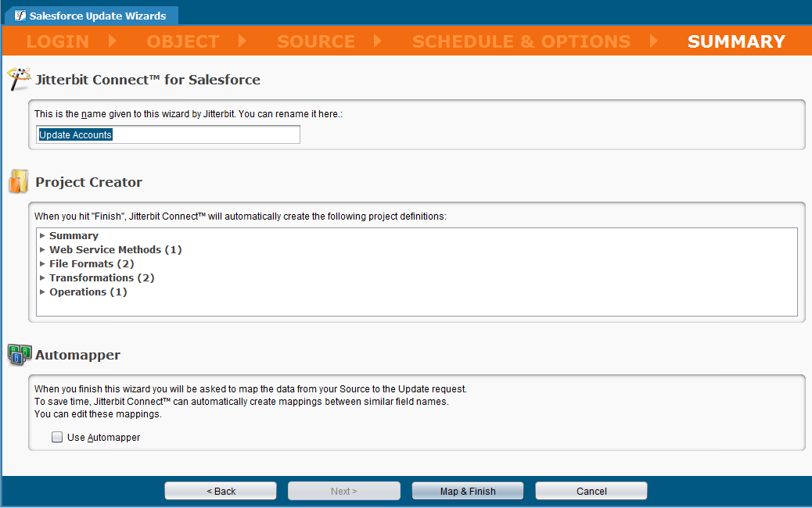Jump to the OBJECT wizard step
This screenshot has width=812, height=508.
[x=183, y=41]
